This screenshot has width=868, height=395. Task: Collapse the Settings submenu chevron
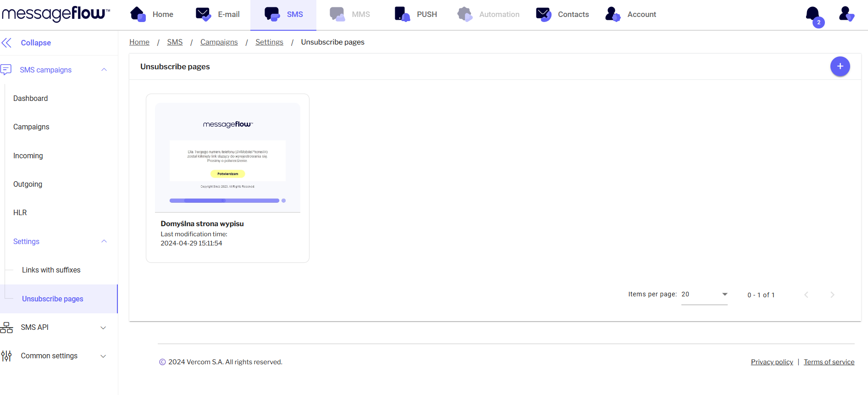[x=104, y=241]
